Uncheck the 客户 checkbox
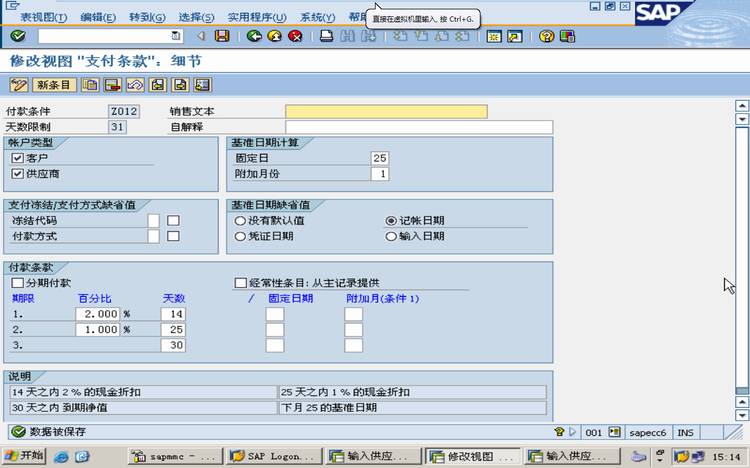Image resolution: width=750 pixels, height=468 pixels. [x=18, y=158]
